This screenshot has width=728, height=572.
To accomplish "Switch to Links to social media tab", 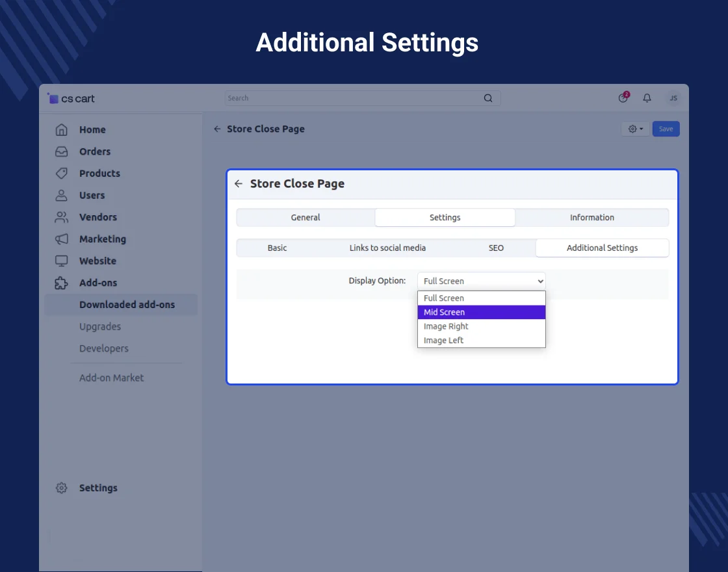I will pos(387,248).
